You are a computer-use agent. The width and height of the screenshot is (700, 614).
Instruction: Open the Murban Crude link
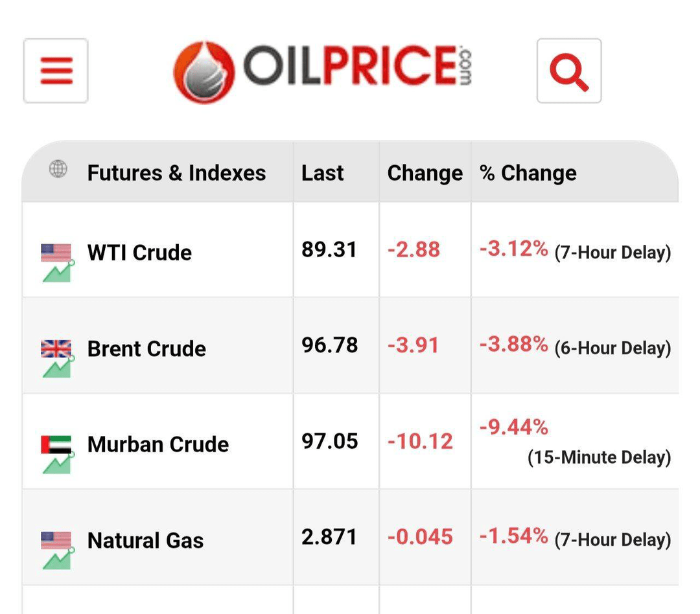click(158, 444)
